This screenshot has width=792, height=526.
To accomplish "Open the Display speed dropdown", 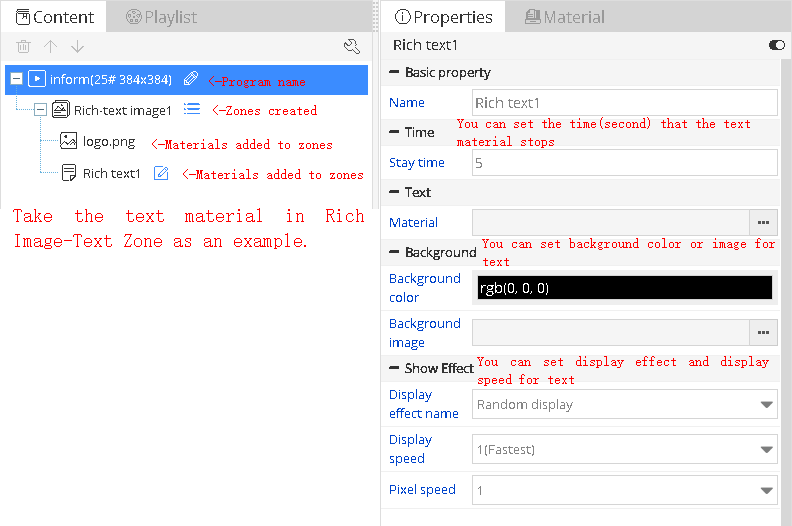I will point(624,449).
